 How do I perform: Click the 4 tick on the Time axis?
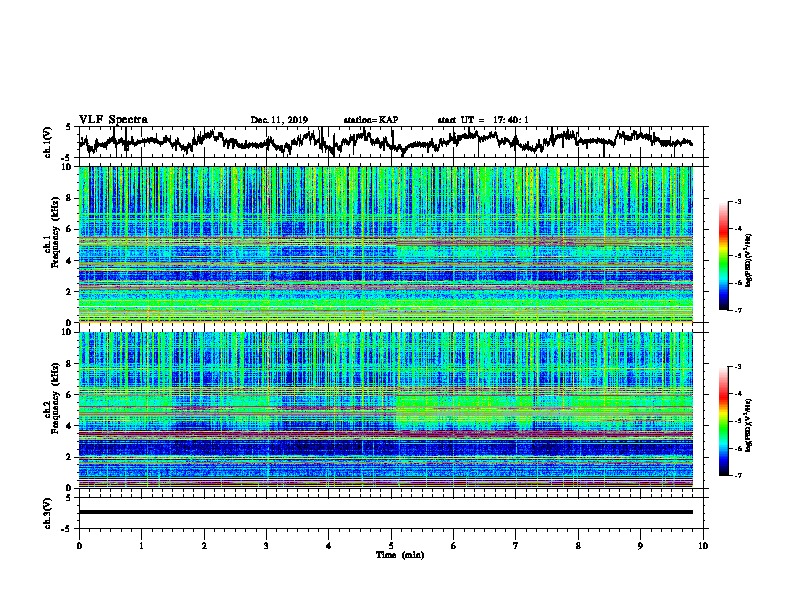coord(329,545)
